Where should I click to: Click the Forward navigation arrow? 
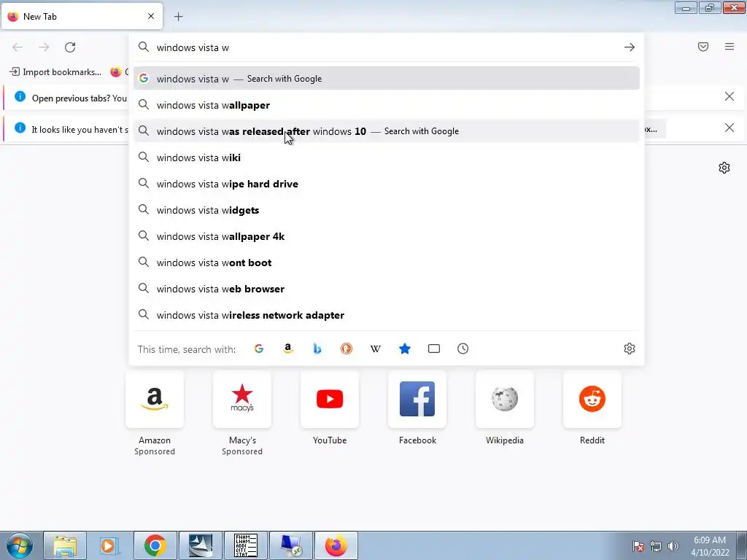tap(44, 47)
